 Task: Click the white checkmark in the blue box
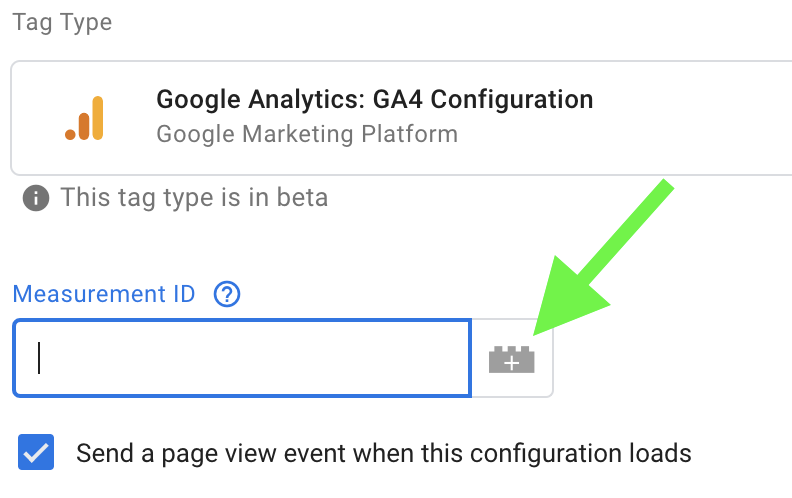[36, 453]
